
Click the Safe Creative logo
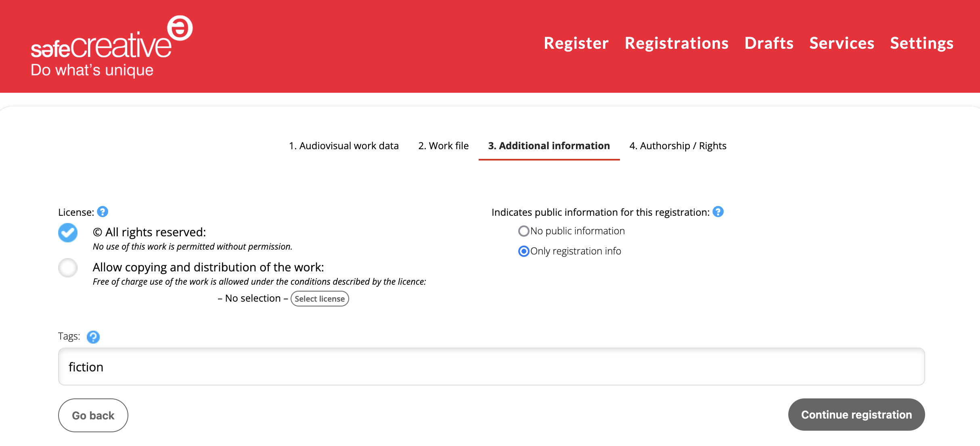[111, 46]
